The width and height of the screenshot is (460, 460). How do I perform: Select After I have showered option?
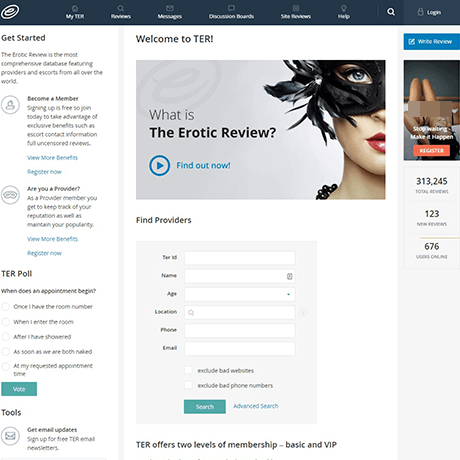coord(6,337)
